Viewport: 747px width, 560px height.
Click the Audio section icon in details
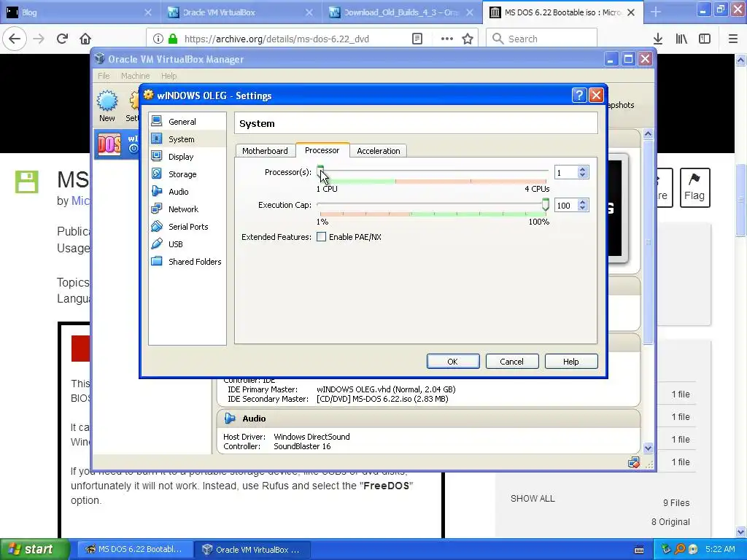230,418
